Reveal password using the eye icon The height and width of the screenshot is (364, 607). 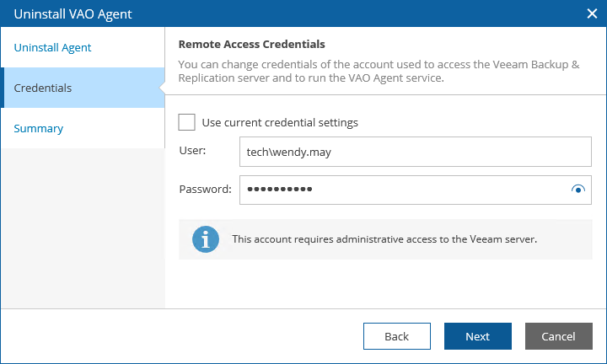click(x=577, y=190)
